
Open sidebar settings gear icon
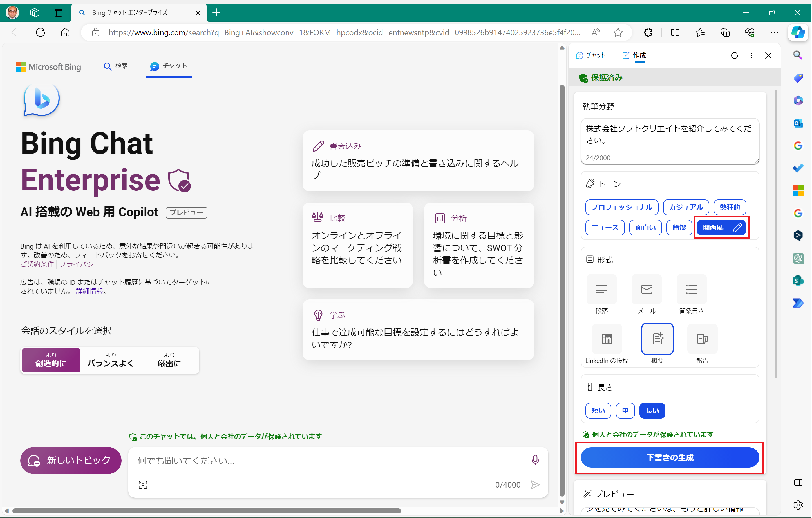coord(798,505)
